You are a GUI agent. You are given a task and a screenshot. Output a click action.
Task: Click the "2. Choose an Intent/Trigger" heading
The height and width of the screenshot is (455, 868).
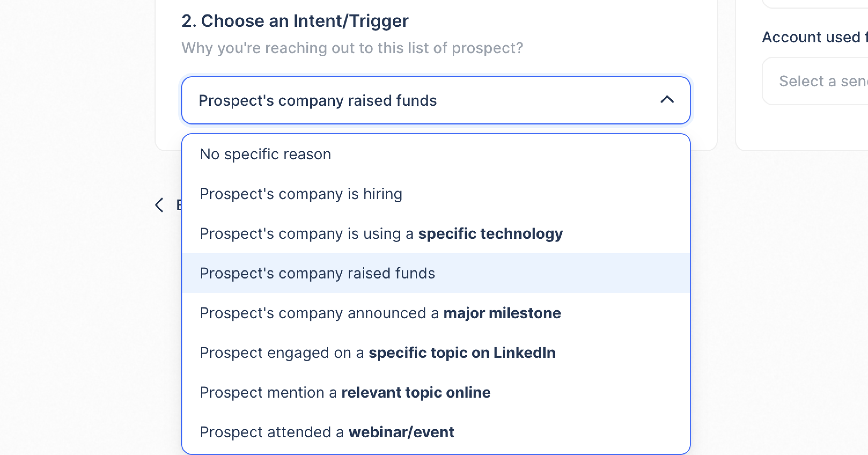coord(295,21)
